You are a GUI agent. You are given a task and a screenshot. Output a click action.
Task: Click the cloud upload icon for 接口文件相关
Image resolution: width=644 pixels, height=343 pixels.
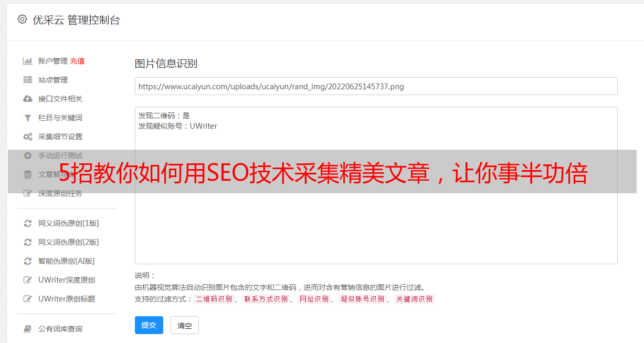coord(28,99)
